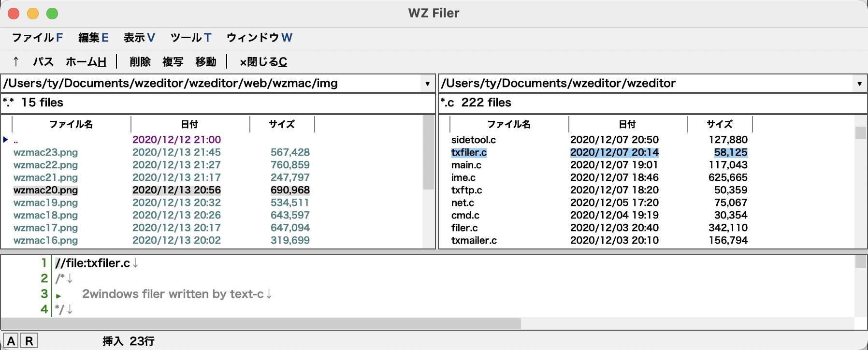Sort right pane by 日付 header

628,124
